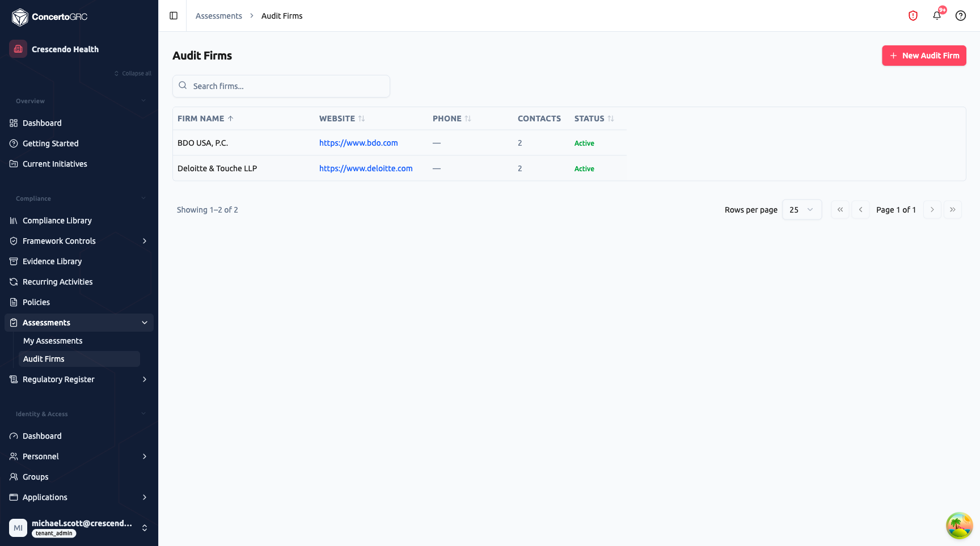980x546 pixels.
Task: Click the Regulatory Register scroll icon
Action: click(14, 379)
